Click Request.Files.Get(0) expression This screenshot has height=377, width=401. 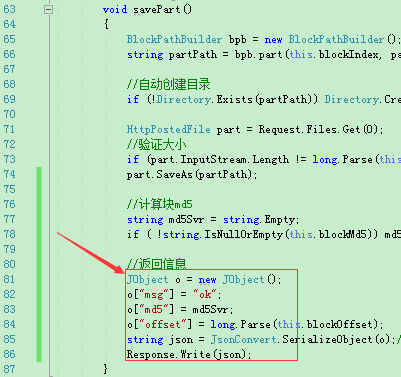318,129
